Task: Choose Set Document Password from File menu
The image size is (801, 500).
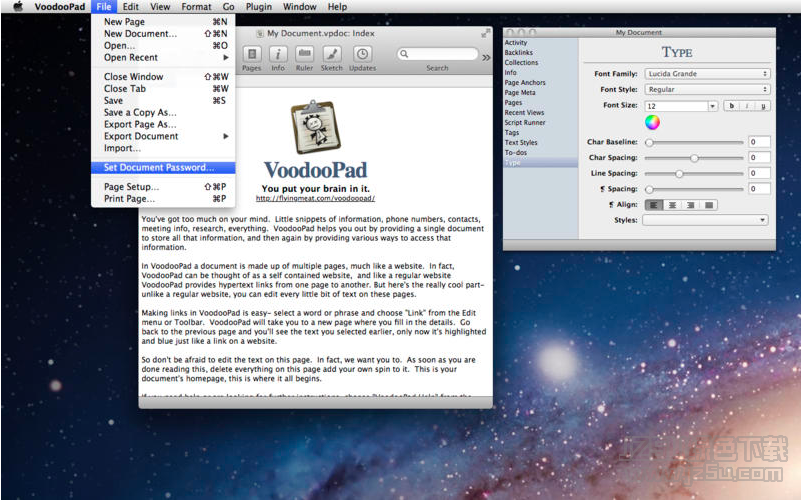Action: coord(163,168)
